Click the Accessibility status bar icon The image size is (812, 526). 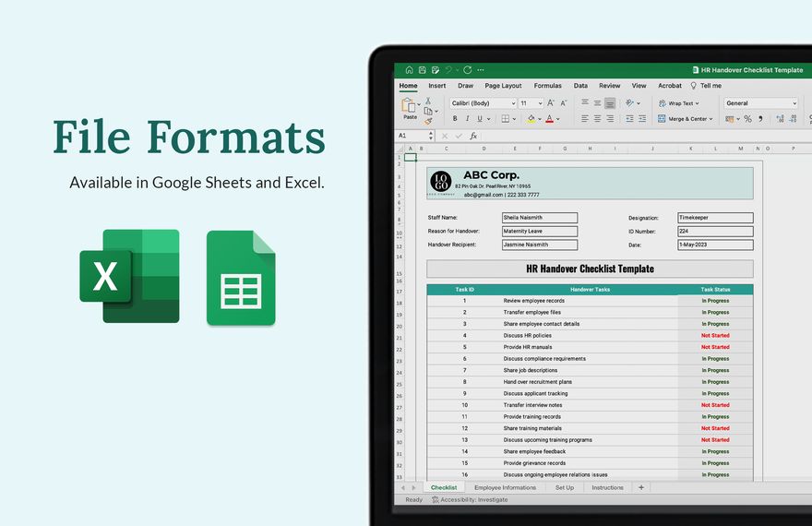436,499
